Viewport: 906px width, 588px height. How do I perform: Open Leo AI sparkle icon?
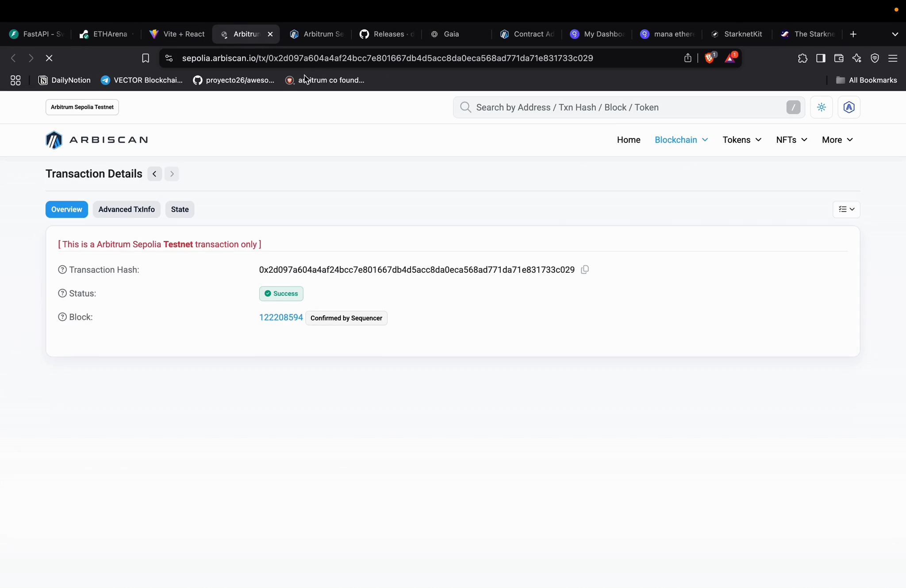tap(857, 58)
